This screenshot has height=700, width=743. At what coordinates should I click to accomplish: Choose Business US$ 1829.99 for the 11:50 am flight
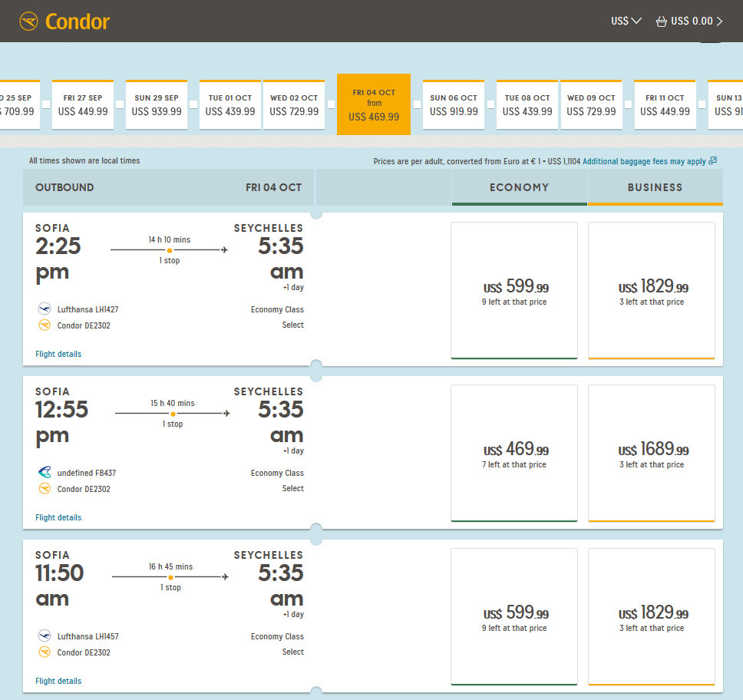coord(652,616)
